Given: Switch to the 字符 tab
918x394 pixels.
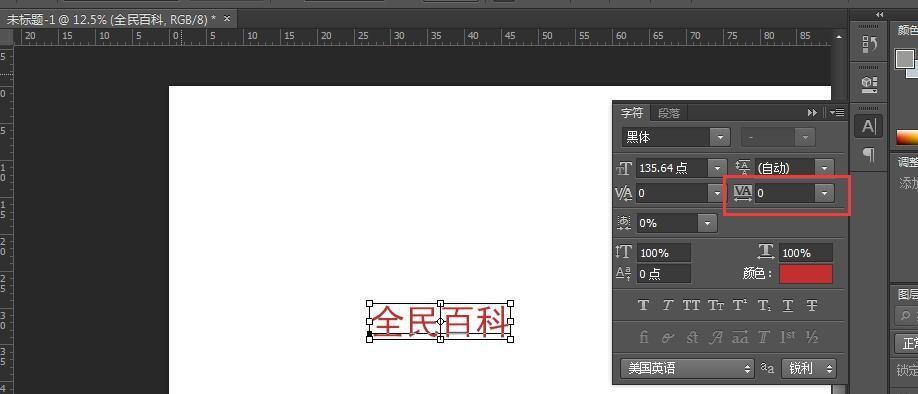Looking at the screenshot, I should tap(632, 112).
